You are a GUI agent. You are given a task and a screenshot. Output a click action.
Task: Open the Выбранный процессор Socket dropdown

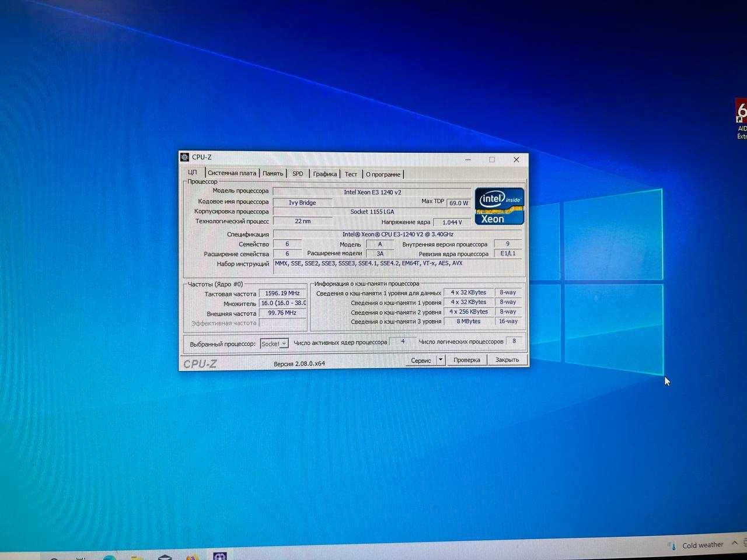coord(274,344)
